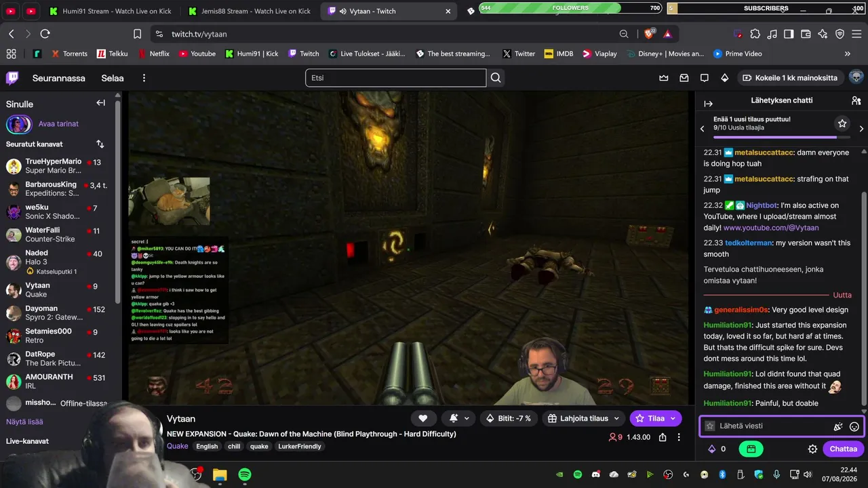Focus the Etsi search field
Screen dimensions: 868x488
[396, 78]
